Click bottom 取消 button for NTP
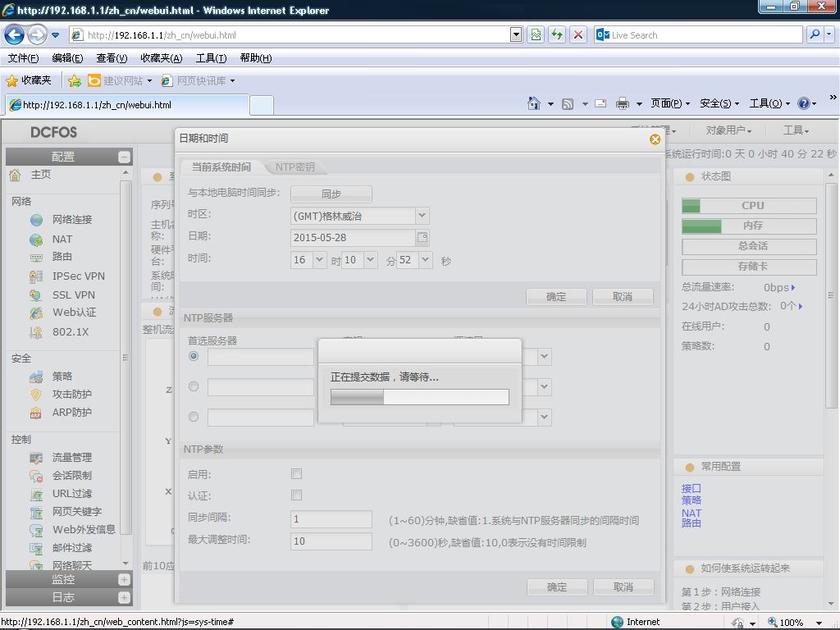 point(623,587)
